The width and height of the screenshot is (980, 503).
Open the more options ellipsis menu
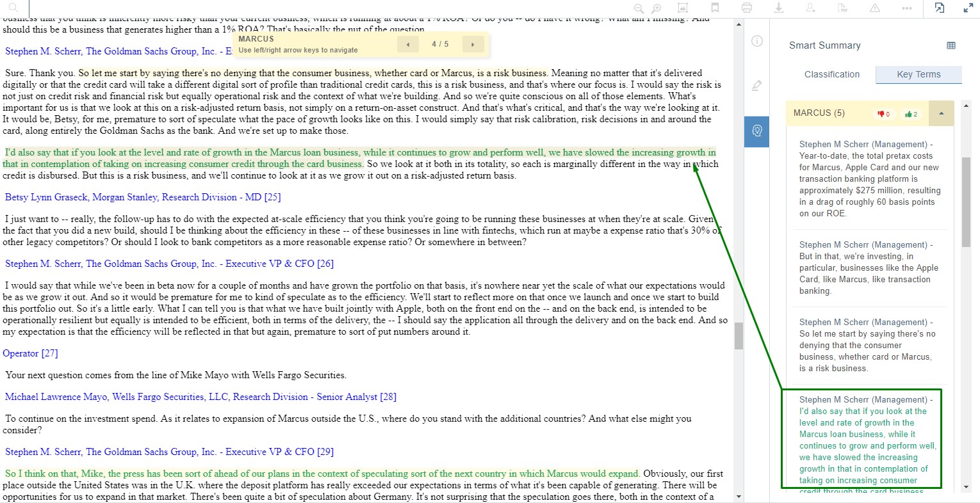(x=907, y=8)
